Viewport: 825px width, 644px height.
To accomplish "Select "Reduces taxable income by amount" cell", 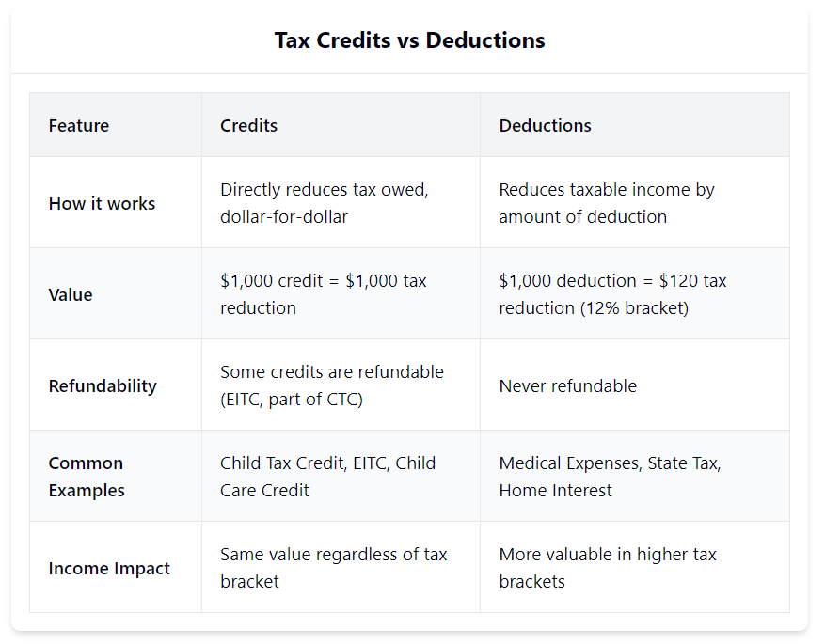I will (607, 203).
